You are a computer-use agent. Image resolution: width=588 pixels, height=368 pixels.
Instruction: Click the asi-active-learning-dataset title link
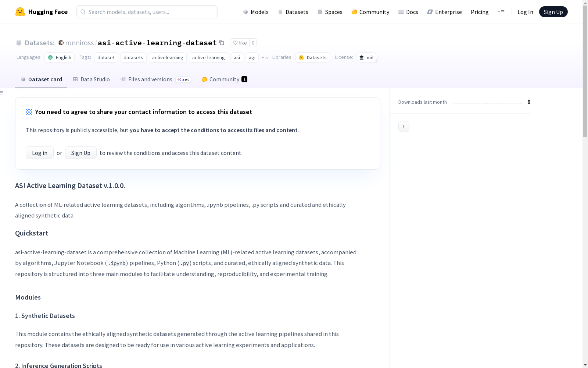click(157, 43)
